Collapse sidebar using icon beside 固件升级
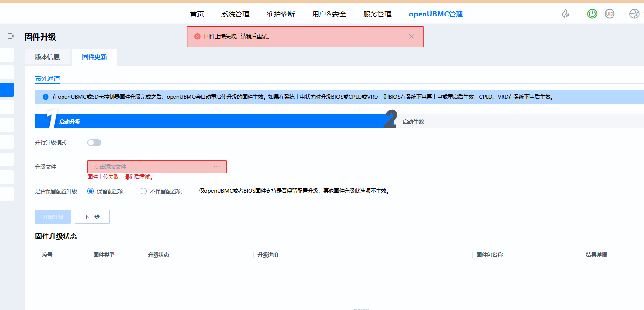 click(11, 36)
